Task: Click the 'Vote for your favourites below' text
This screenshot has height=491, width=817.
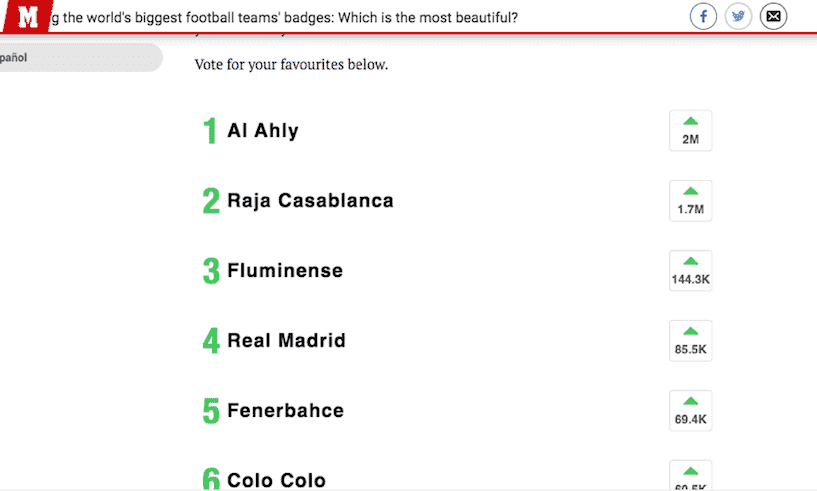Action: 291,65
